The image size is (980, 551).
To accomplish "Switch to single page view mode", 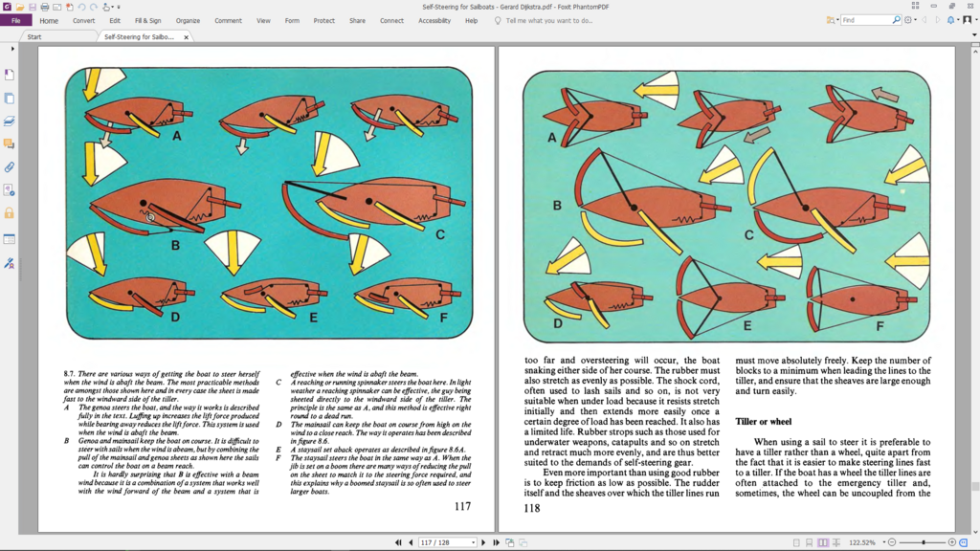I will (796, 542).
